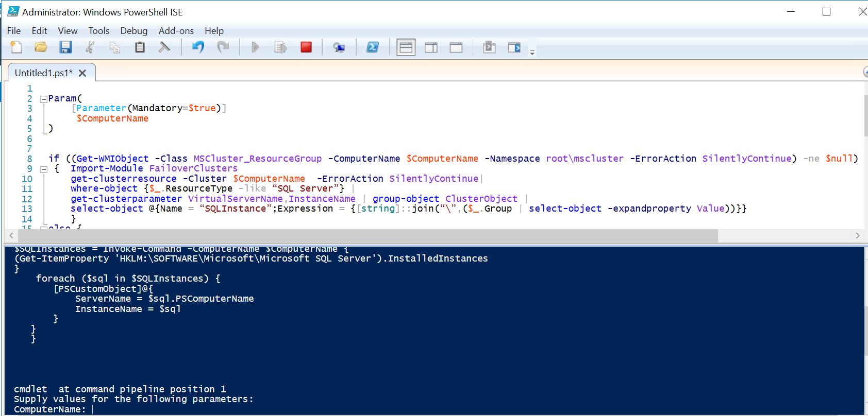This screenshot has width=868, height=416.
Task: Show the Command window icon
Action: (489, 47)
